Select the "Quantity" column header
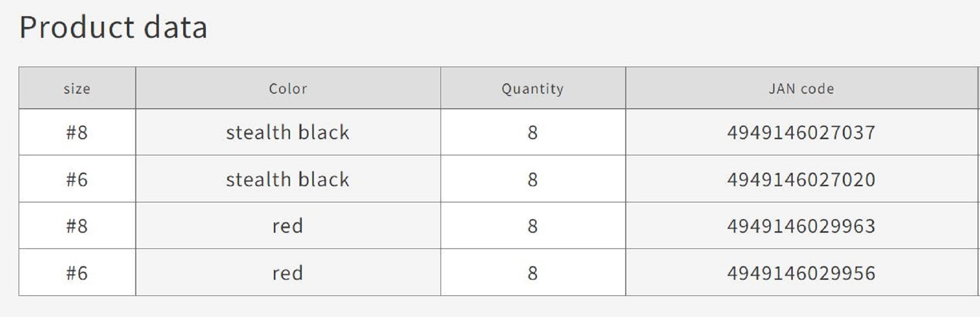Screen dimensions: 980x317 point(533,89)
